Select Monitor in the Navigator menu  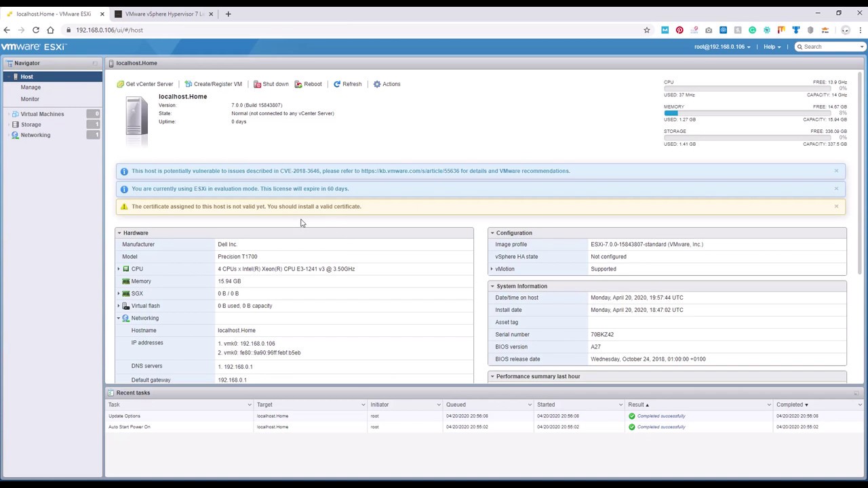click(30, 99)
